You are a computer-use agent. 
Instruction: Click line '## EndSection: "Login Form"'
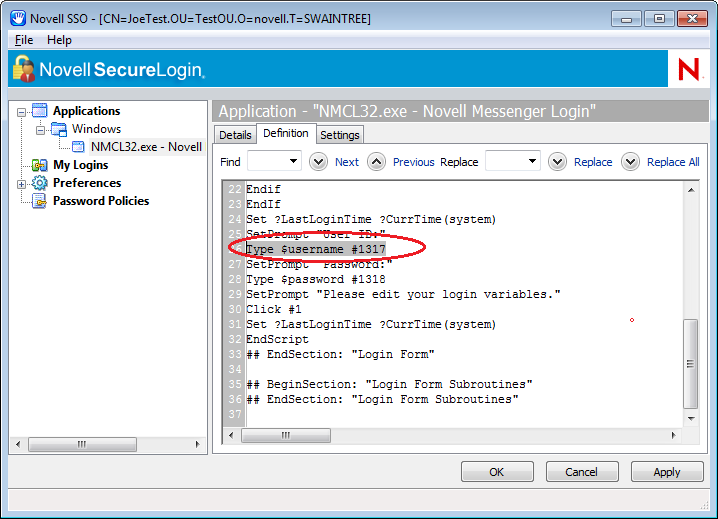click(340, 355)
